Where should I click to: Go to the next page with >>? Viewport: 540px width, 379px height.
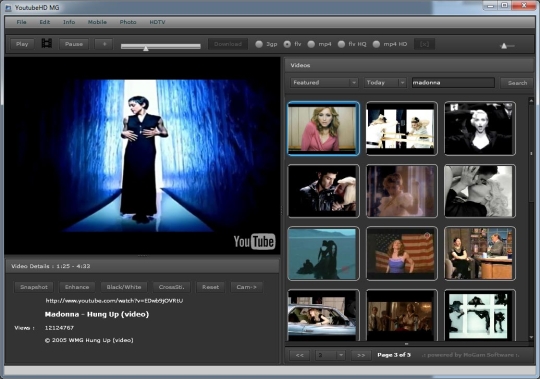[361, 355]
